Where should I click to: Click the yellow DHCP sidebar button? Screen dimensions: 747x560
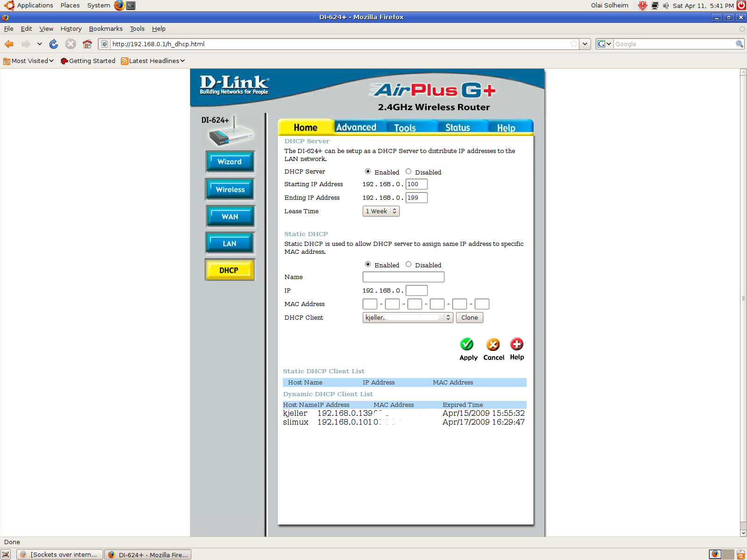[230, 270]
